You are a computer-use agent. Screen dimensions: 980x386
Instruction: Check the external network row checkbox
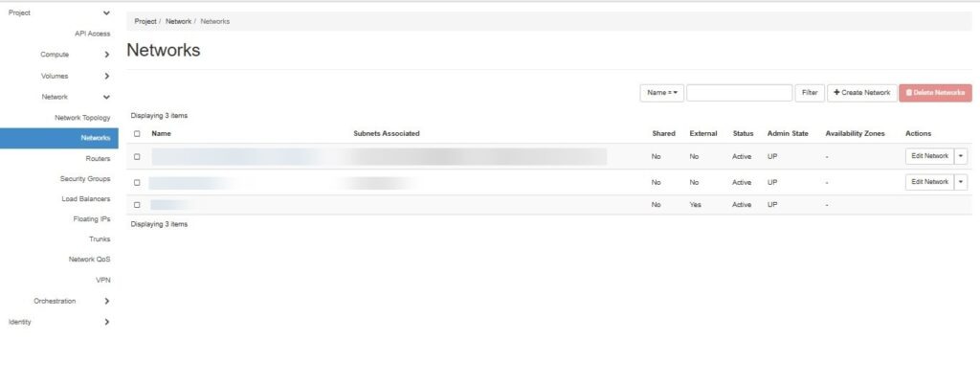coord(137,205)
